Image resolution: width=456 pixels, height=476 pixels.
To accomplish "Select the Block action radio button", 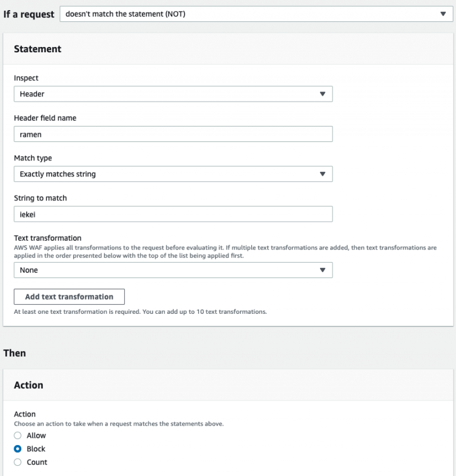I will (x=18, y=449).
